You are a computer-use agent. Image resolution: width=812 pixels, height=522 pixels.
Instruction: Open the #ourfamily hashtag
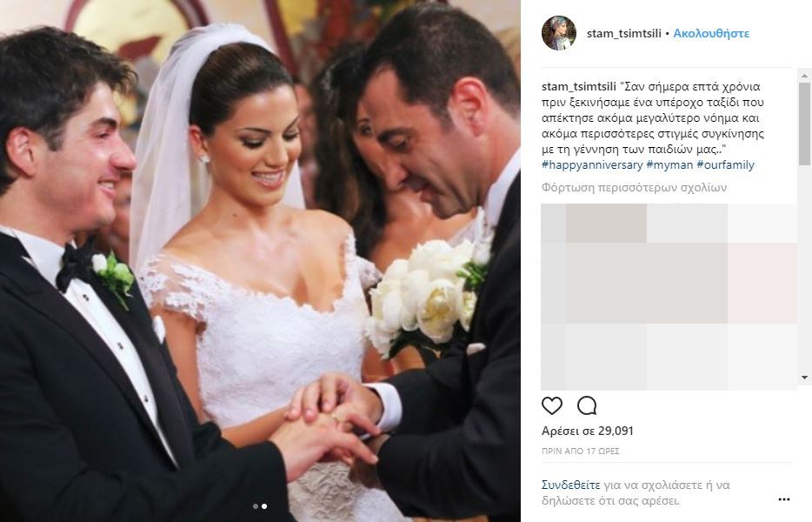pos(726,164)
